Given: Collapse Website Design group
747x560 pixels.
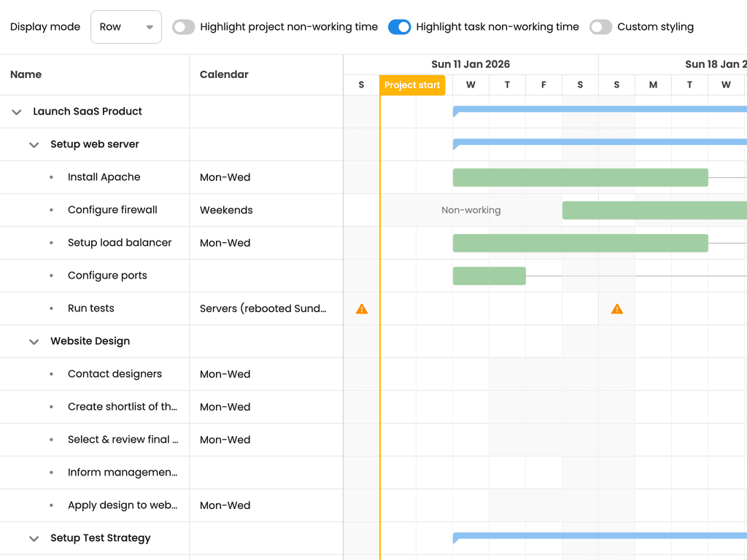Looking at the screenshot, I should coord(34,341).
